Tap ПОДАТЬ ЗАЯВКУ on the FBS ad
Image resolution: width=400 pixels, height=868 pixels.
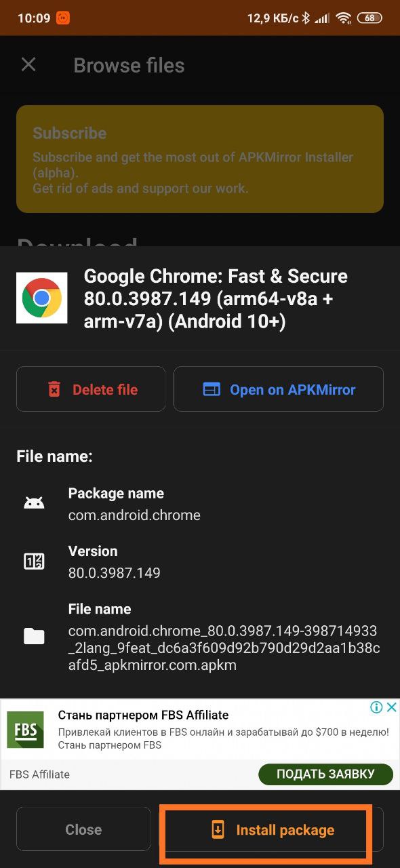[325, 774]
